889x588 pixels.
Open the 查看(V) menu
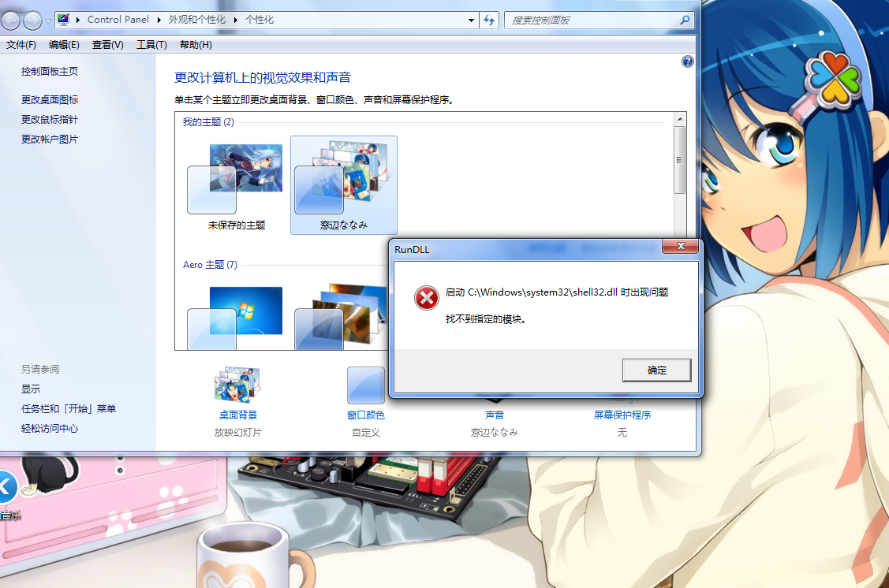(108, 45)
